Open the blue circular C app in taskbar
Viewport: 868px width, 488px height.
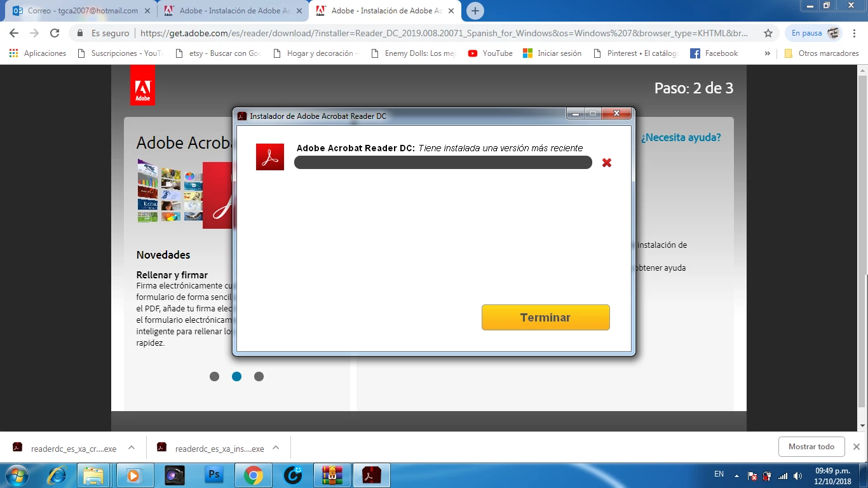coord(293,475)
